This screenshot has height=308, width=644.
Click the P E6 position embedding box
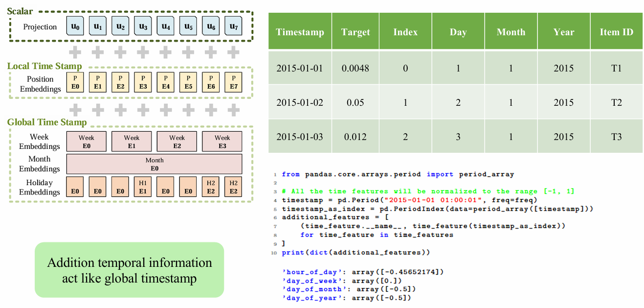211,82
